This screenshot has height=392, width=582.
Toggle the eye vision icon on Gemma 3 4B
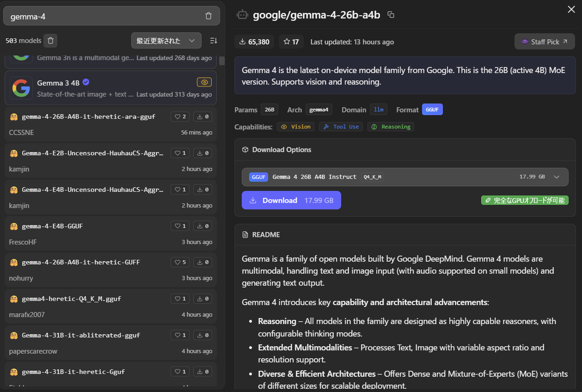click(x=204, y=82)
